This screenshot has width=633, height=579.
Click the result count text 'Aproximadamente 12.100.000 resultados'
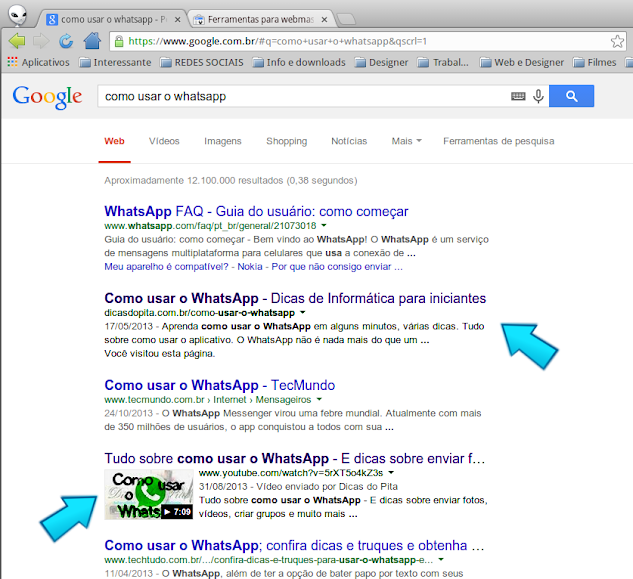point(193,180)
